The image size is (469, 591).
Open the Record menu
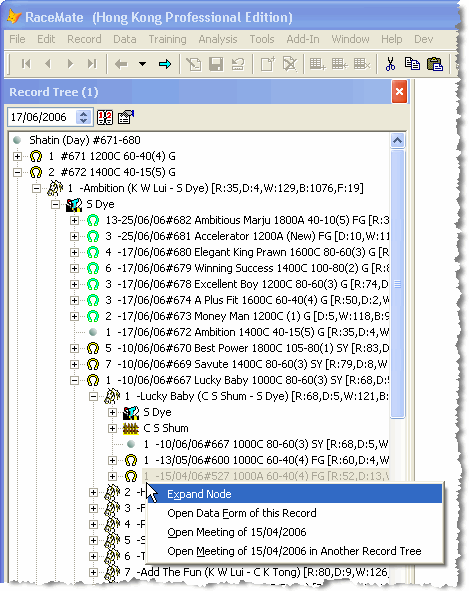point(84,39)
